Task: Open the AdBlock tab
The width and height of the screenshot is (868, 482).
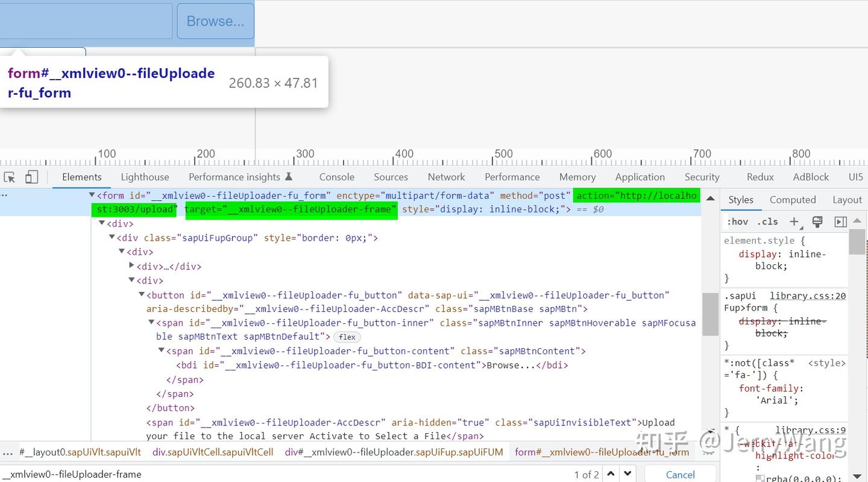Action: [811, 177]
